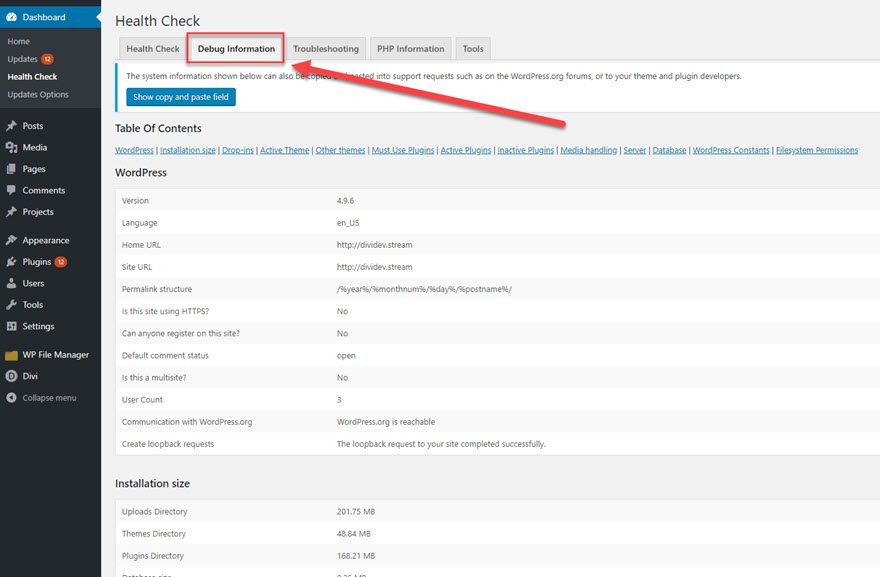Jump to the Database section link
This screenshot has width=880, height=577.
[x=670, y=148]
